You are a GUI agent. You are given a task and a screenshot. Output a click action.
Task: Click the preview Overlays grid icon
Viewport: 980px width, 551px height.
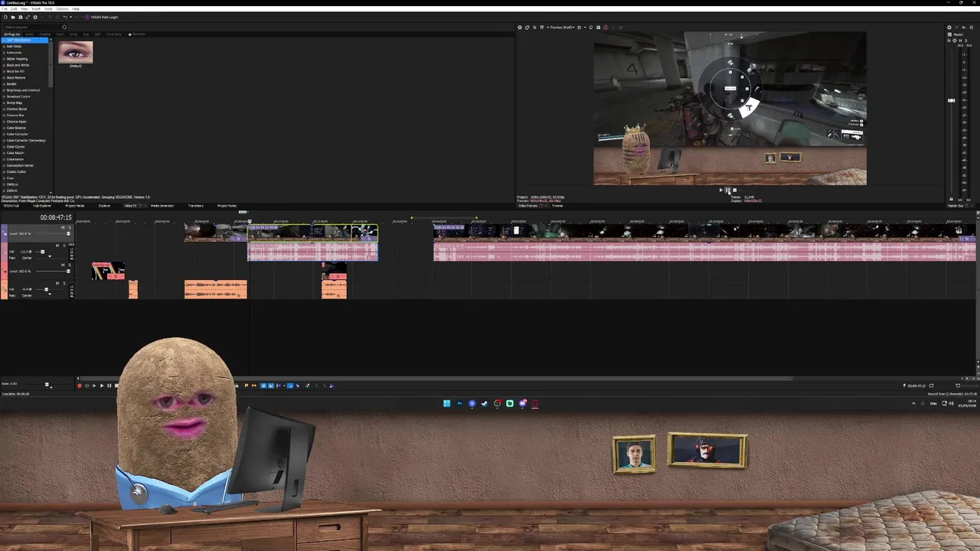click(580, 28)
